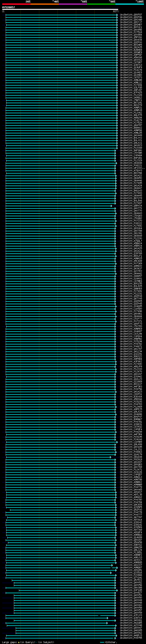Select hit label UniRef100_Q41007

point(131,565)
